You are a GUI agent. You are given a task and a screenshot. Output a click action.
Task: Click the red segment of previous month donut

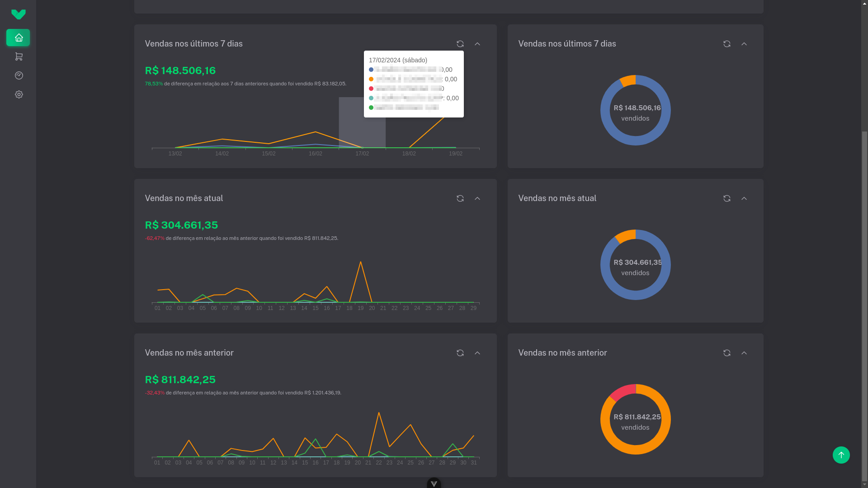(624, 392)
